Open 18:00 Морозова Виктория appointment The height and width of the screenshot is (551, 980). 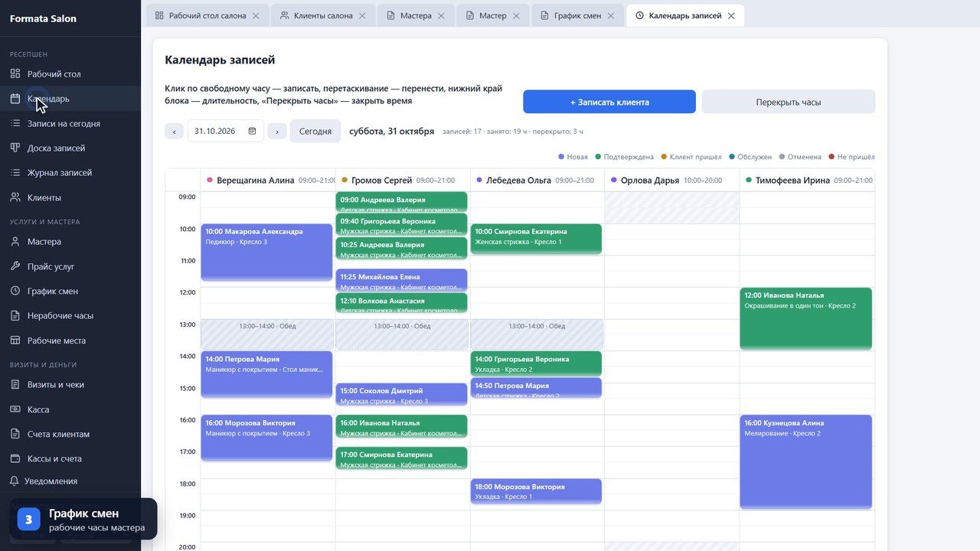pos(536,491)
